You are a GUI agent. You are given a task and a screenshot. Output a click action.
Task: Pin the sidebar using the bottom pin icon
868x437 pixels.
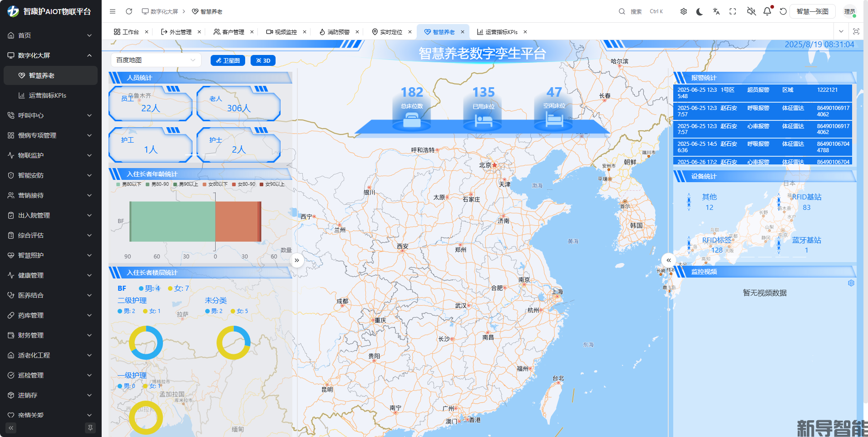coord(90,427)
